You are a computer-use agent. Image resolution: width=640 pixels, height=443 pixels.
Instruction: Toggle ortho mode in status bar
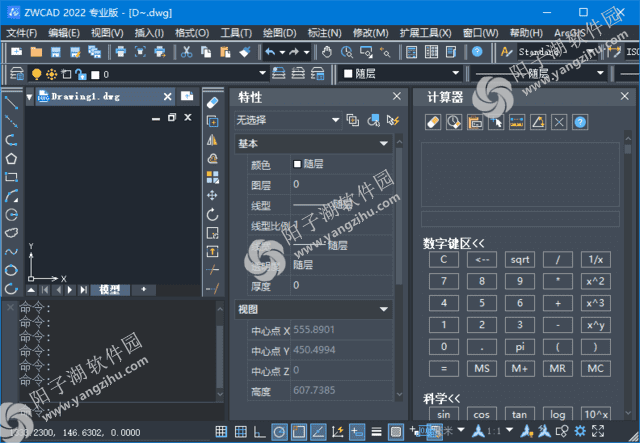(x=260, y=432)
